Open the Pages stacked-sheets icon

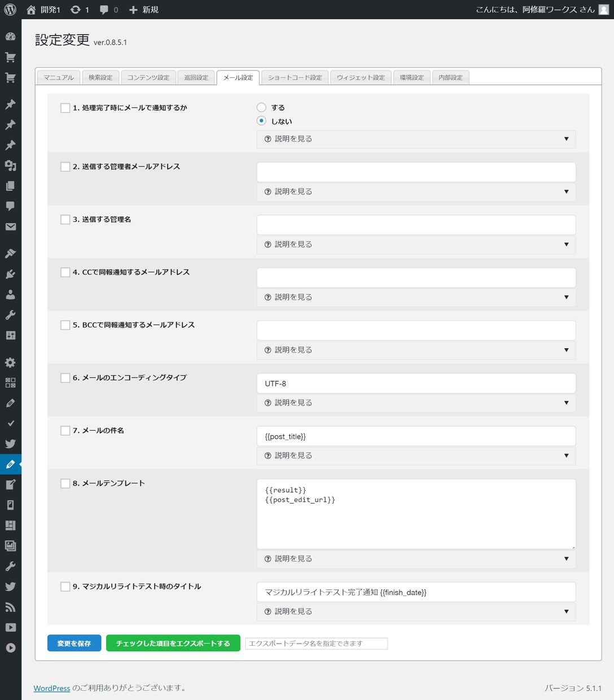click(10, 186)
